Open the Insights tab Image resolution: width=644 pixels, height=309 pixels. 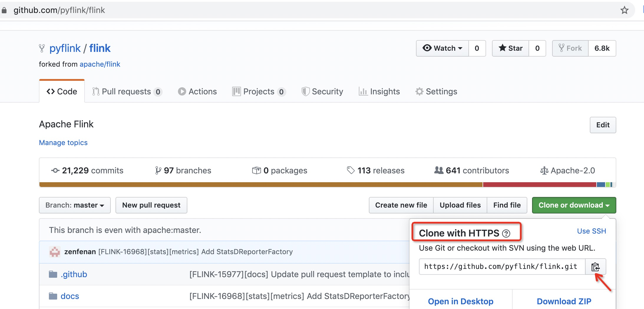coord(379,92)
